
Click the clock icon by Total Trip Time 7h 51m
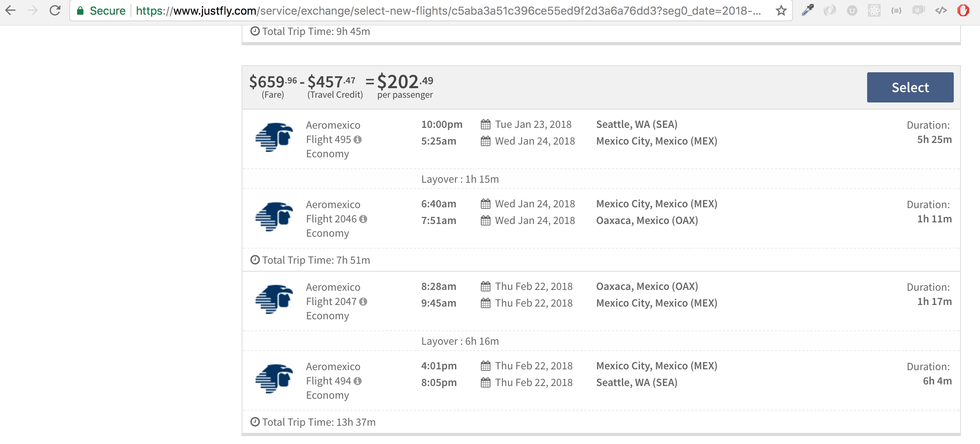(x=255, y=260)
